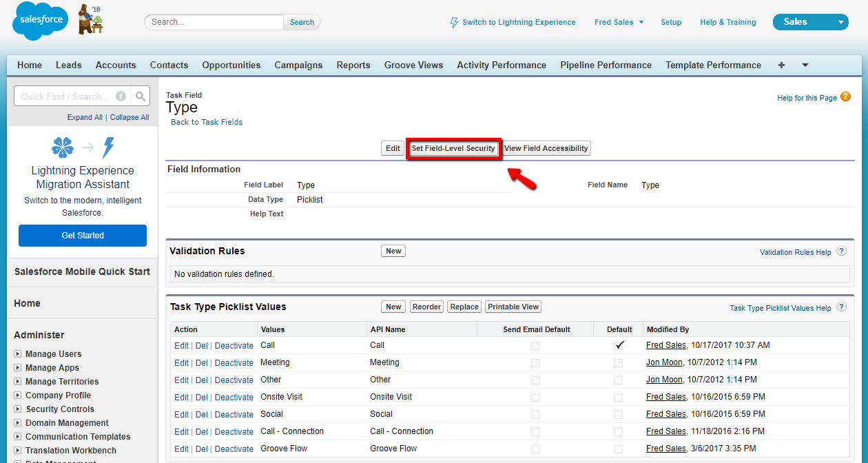Click the header Search button
The height and width of the screenshot is (463, 868).
point(302,22)
